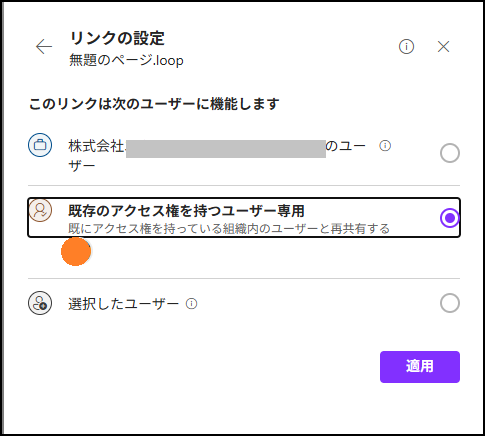Screen dimensions: 485x436
Task: Show info for the 株式会社 users option
Action: click(x=385, y=146)
